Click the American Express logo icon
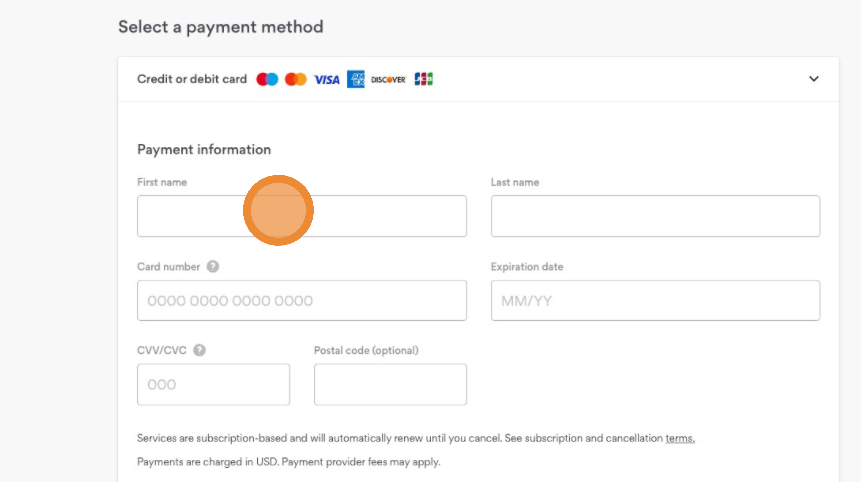The height and width of the screenshot is (482, 861). click(355, 79)
